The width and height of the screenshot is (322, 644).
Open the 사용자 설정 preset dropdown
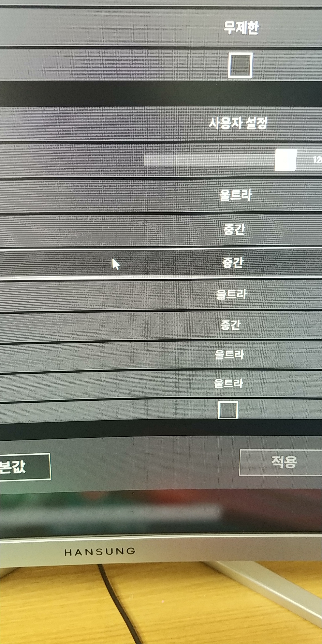tap(238, 124)
